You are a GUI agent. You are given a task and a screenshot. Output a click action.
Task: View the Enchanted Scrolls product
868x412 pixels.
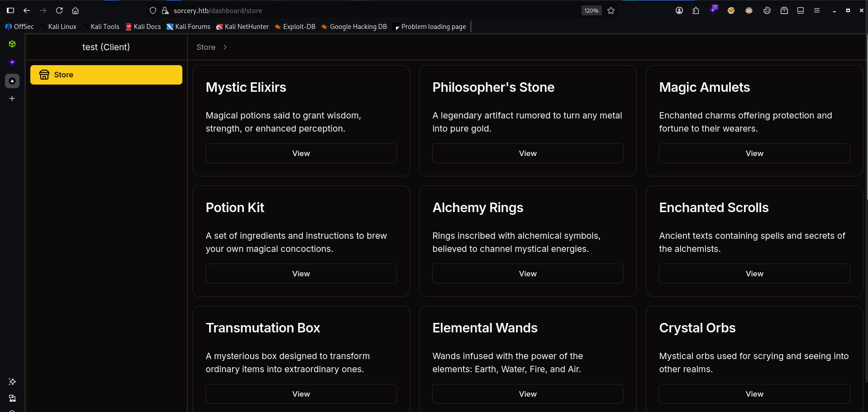[754, 274]
